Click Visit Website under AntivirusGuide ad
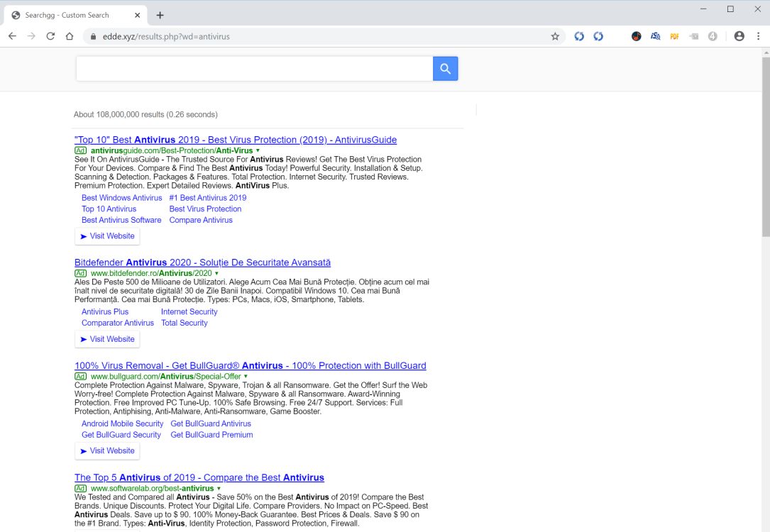Screen dimensions: 770x532 click(x=107, y=236)
